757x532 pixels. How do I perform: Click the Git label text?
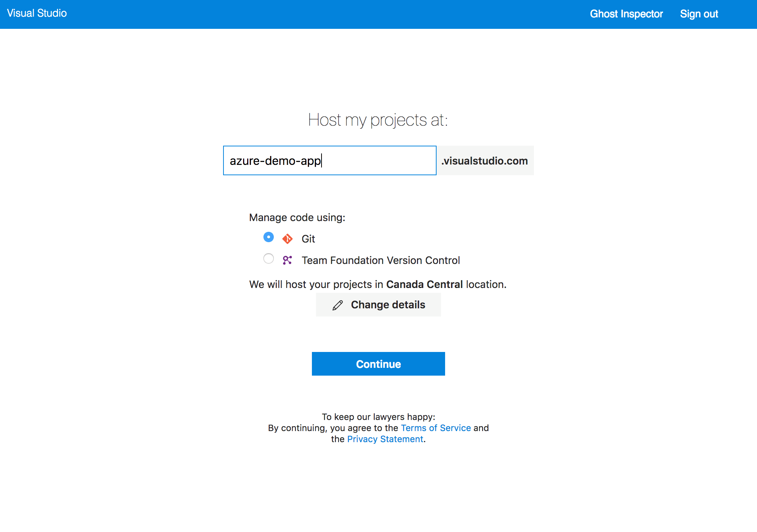click(308, 239)
